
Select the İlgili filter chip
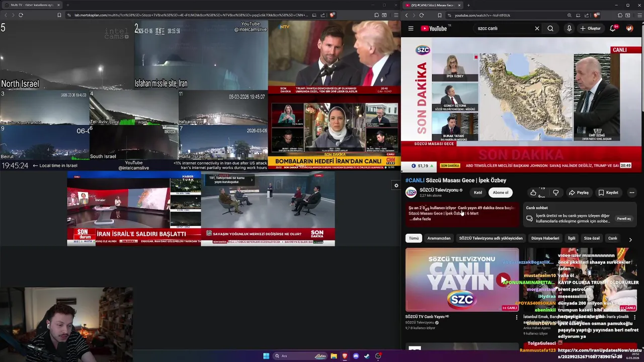pyautogui.click(x=572, y=238)
